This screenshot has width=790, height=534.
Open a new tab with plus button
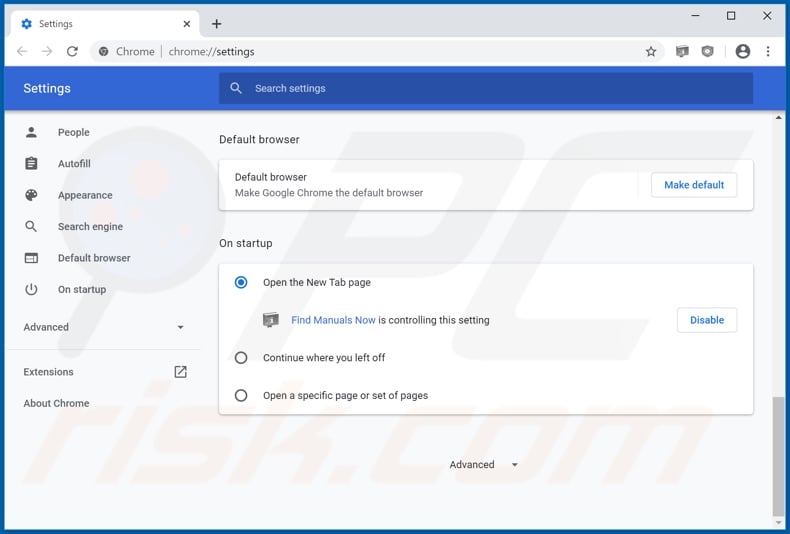point(217,24)
